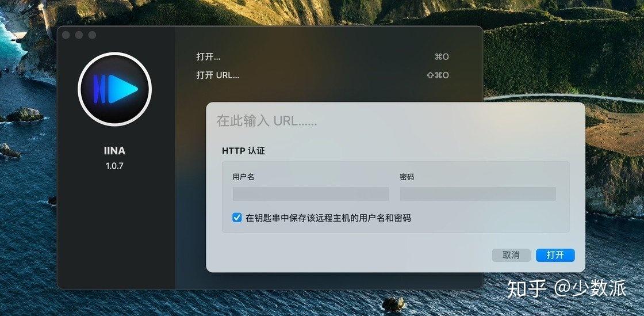The width and height of the screenshot is (644, 316).
Task: Minimize the IINA welcome window
Action: (x=79, y=35)
